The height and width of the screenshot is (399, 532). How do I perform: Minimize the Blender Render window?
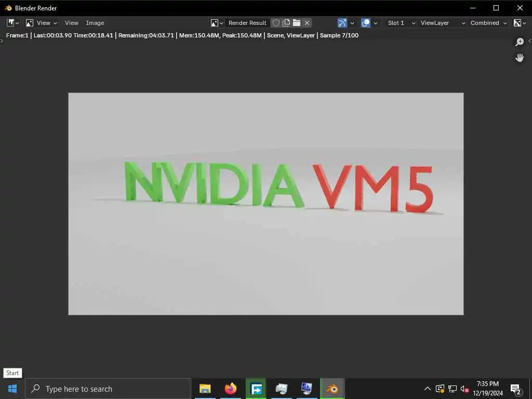(x=473, y=8)
